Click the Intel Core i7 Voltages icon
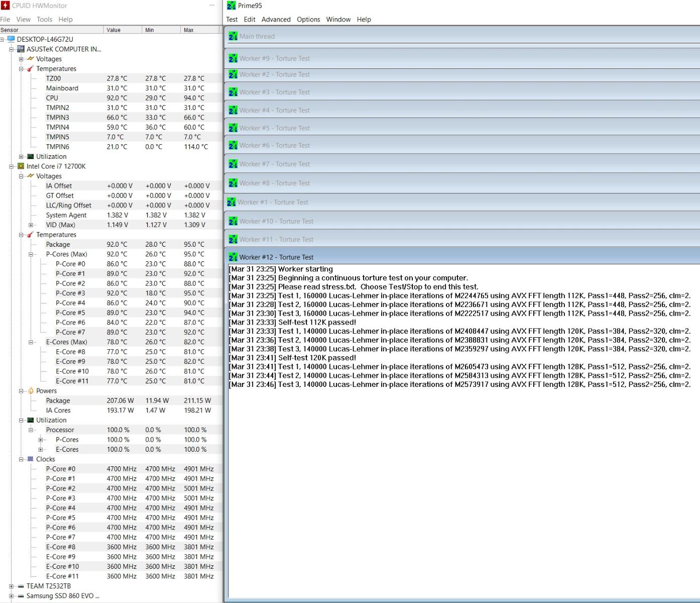 pos(31,176)
